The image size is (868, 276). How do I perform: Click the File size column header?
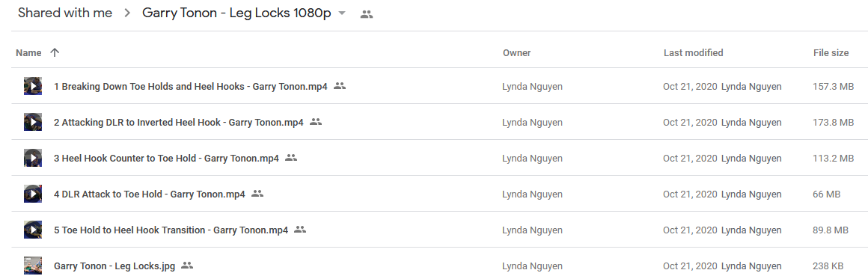[x=831, y=53]
